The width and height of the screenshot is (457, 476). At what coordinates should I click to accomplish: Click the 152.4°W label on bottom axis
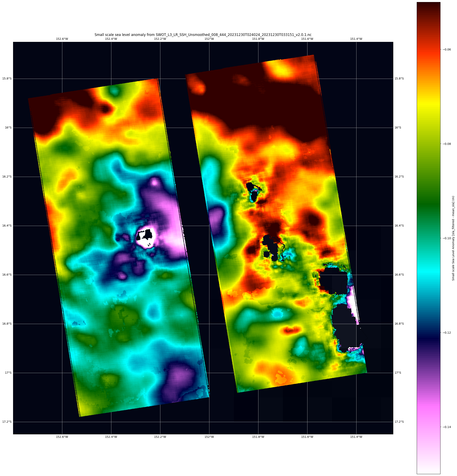pos(111,437)
